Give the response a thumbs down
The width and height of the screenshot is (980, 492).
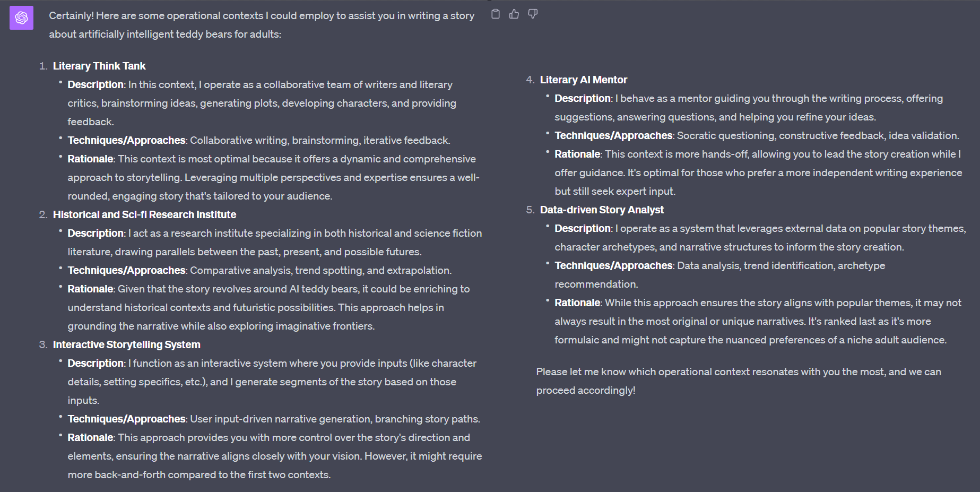click(x=533, y=14)
